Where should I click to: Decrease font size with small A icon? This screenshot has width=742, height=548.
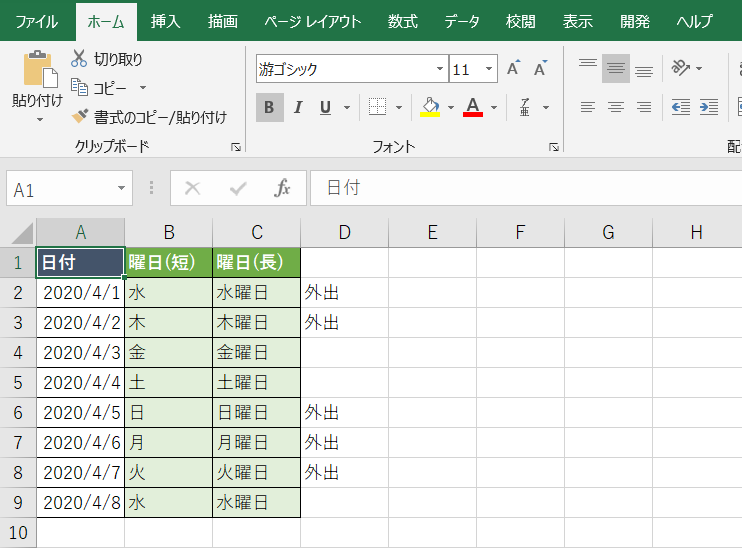point(540,69)
